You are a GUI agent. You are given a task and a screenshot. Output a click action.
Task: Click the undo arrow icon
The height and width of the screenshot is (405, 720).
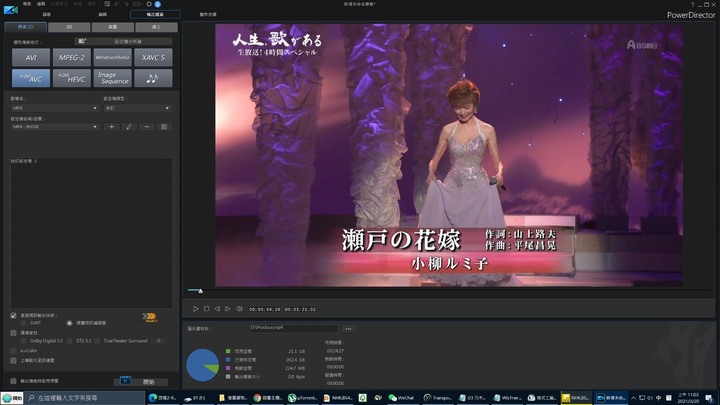117,4
